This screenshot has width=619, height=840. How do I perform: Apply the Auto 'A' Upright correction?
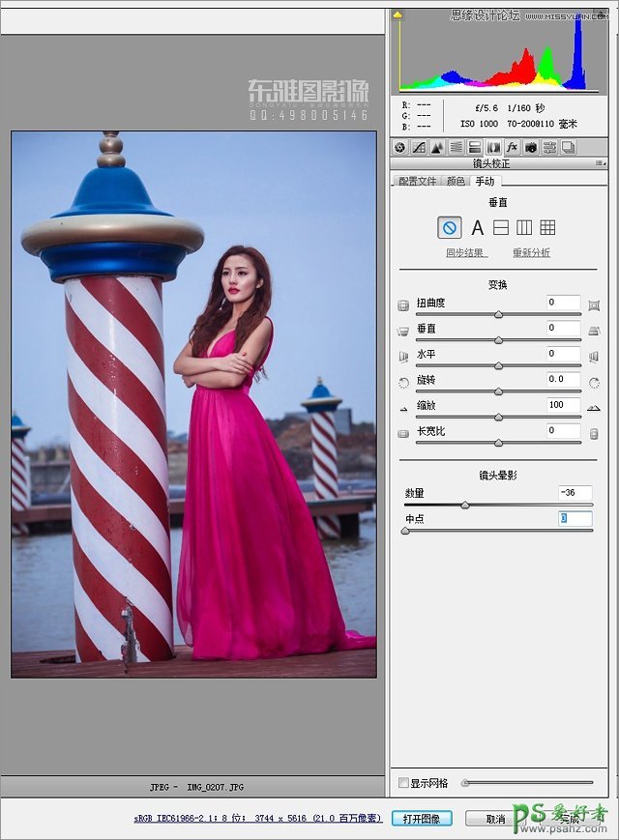tap(477, 228)
